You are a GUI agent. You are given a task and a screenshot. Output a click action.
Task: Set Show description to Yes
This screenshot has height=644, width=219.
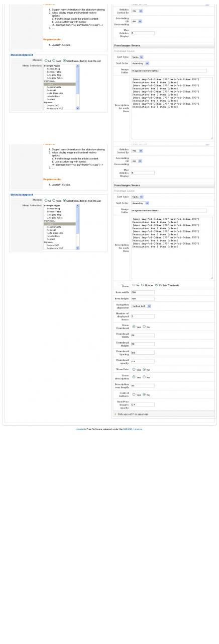[134, 377]
